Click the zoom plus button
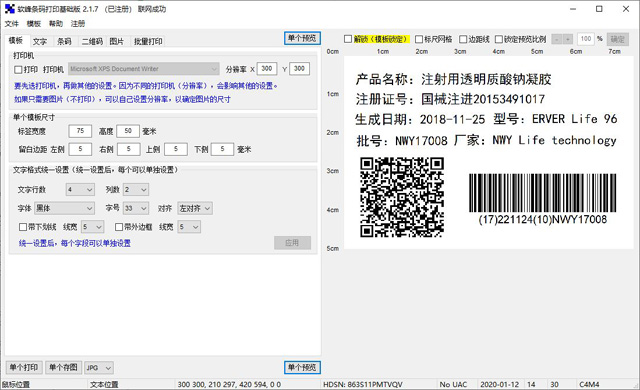 point(568,39)
